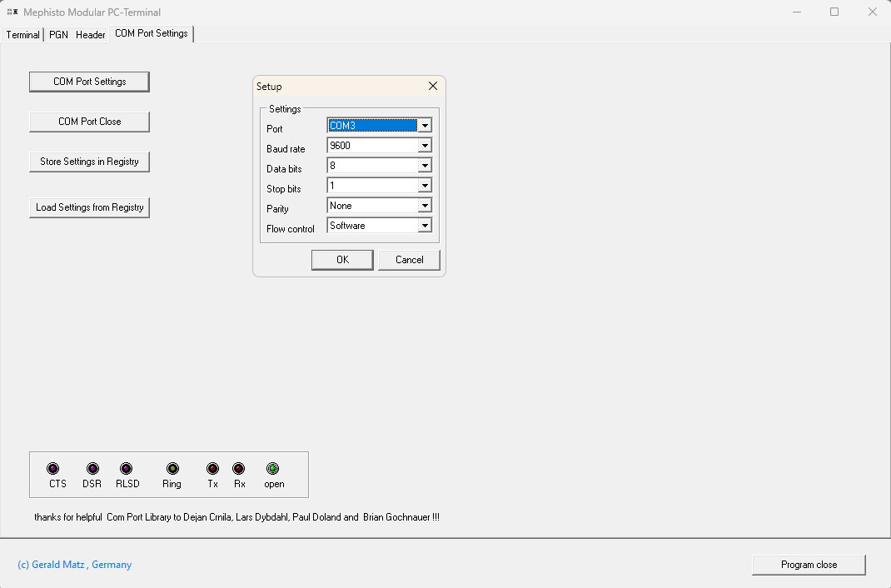Open the PGN Header tab

[x=77, y=35]
